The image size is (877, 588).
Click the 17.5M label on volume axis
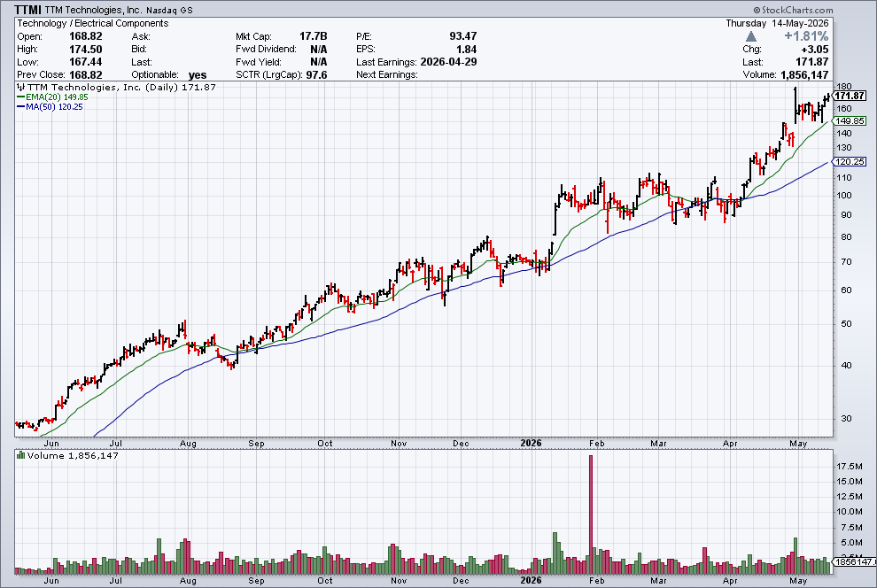(850, 466)
